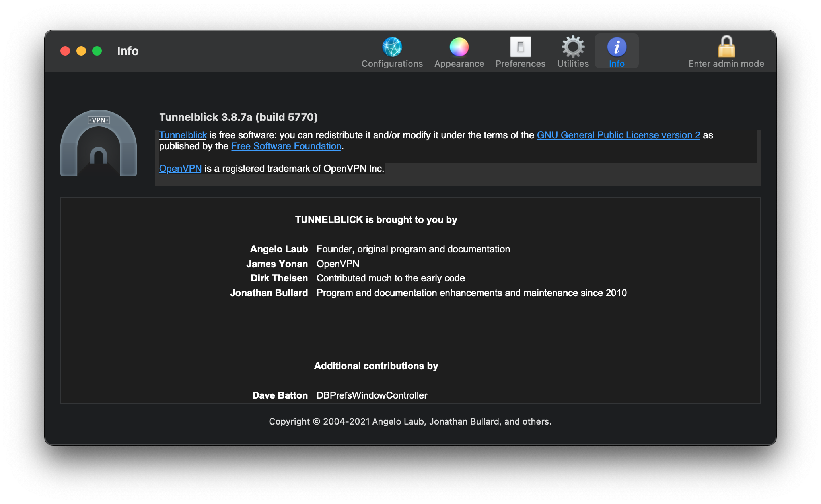Follow the GNU General Public License version 2 link

coord(618,135)
